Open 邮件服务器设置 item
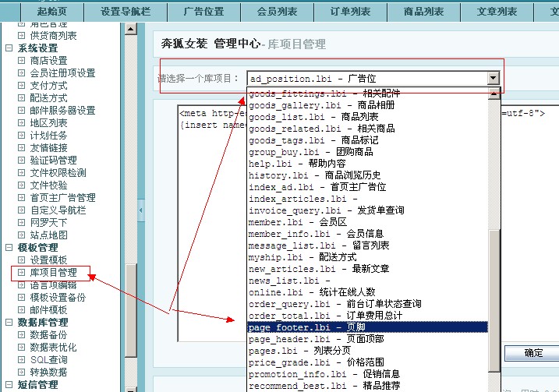Viewport: 559px width, 392px height. coord(62,111)
